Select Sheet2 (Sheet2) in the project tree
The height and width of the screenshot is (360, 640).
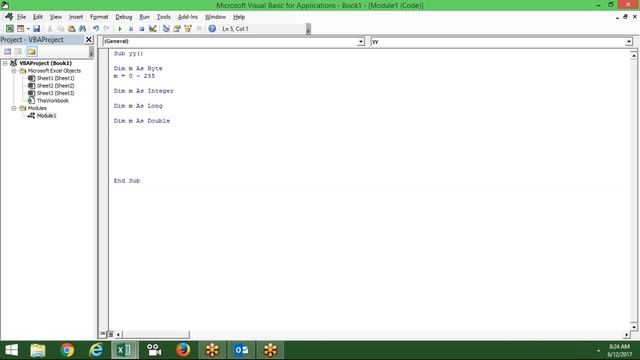pyautogui.click(x=56, y=86)
